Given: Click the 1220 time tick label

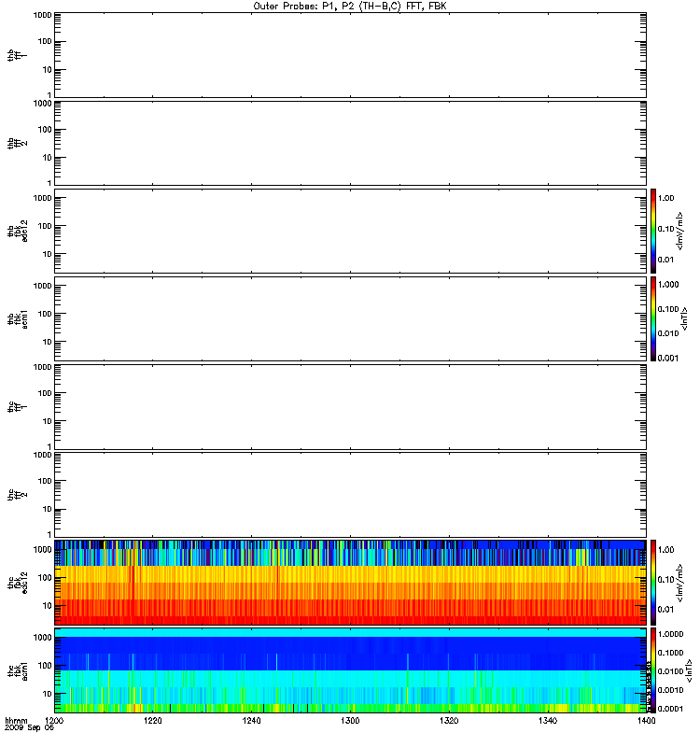Looking at the screenshot, I should click(x=152, y=720).
